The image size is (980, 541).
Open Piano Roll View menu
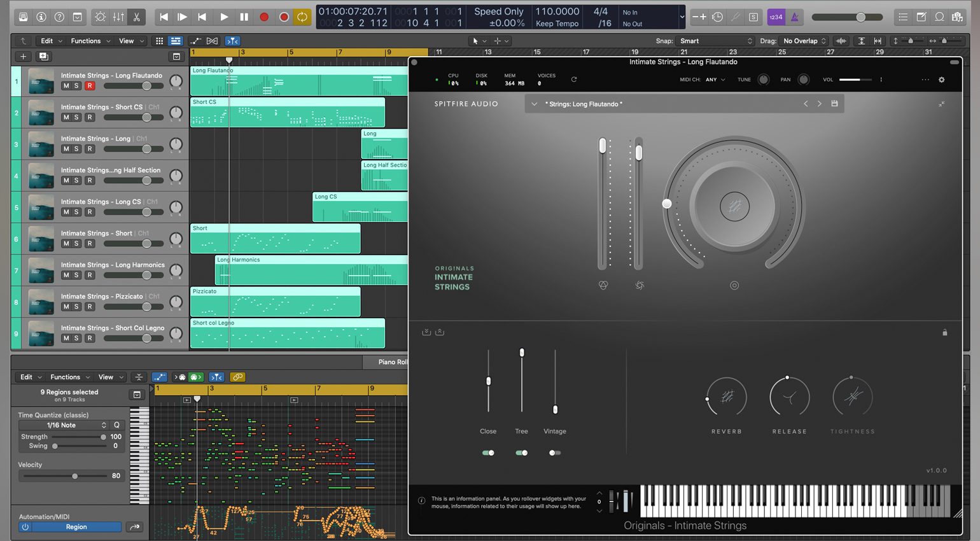(111, 377)
